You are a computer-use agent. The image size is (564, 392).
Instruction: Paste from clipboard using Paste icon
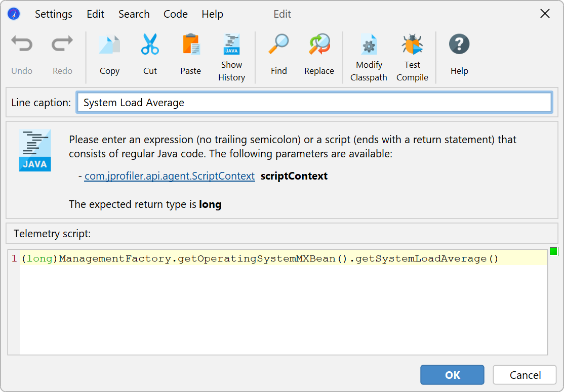pos(191,45)
